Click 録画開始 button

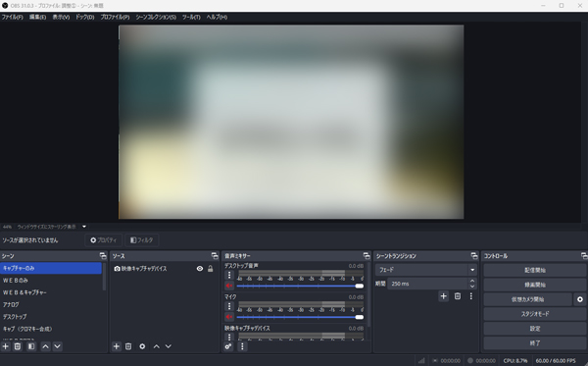click(x=535, y=285)
